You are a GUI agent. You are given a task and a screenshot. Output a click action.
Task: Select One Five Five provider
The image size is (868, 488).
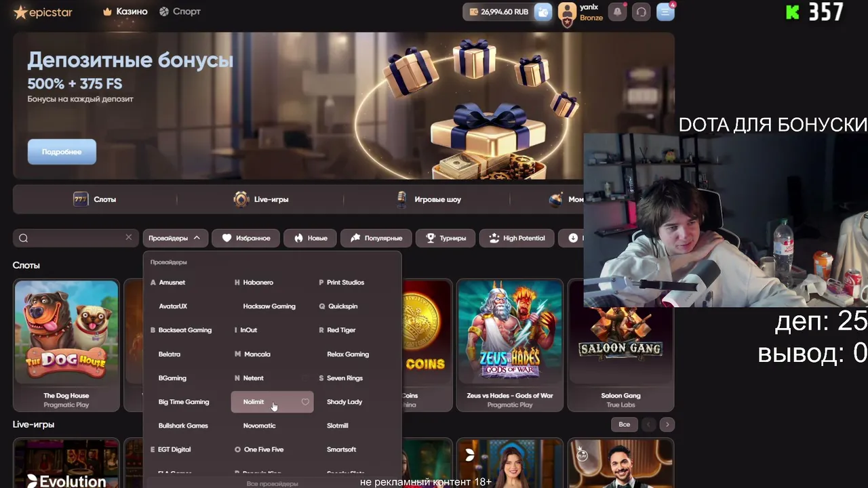264,449
